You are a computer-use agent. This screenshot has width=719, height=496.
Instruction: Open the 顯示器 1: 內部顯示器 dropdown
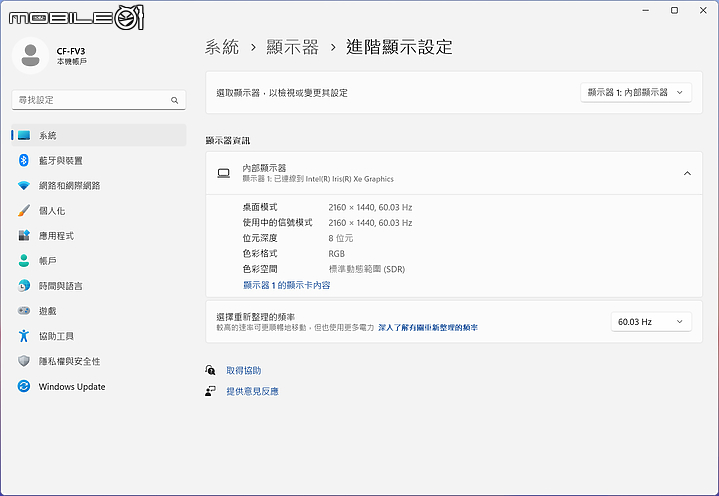pos(636,92)
